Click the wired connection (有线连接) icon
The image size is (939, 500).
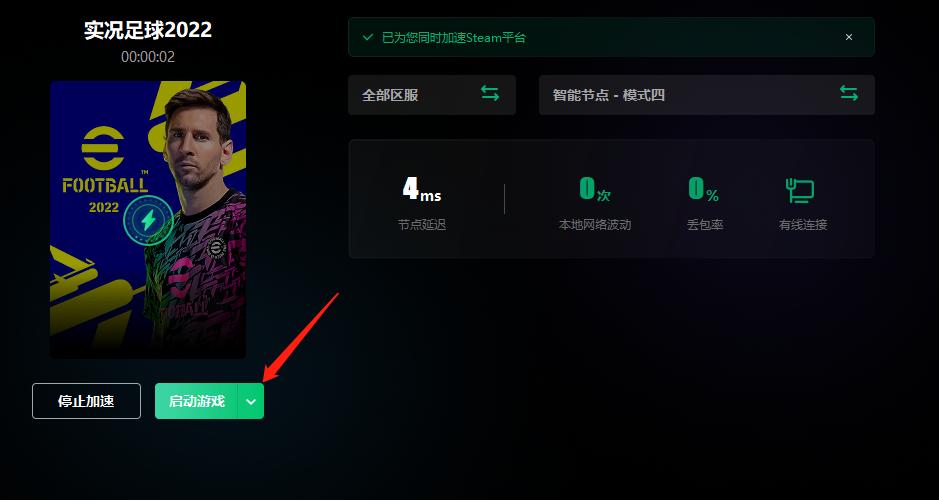800,191
